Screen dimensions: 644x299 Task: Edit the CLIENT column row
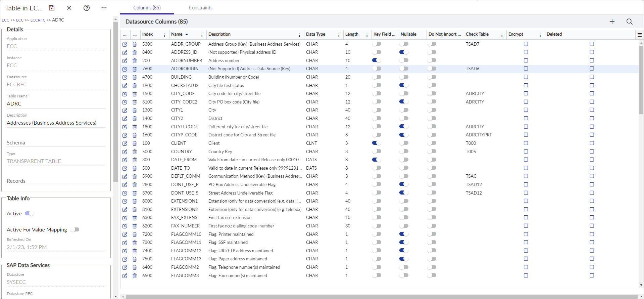[x=125, y=143]
